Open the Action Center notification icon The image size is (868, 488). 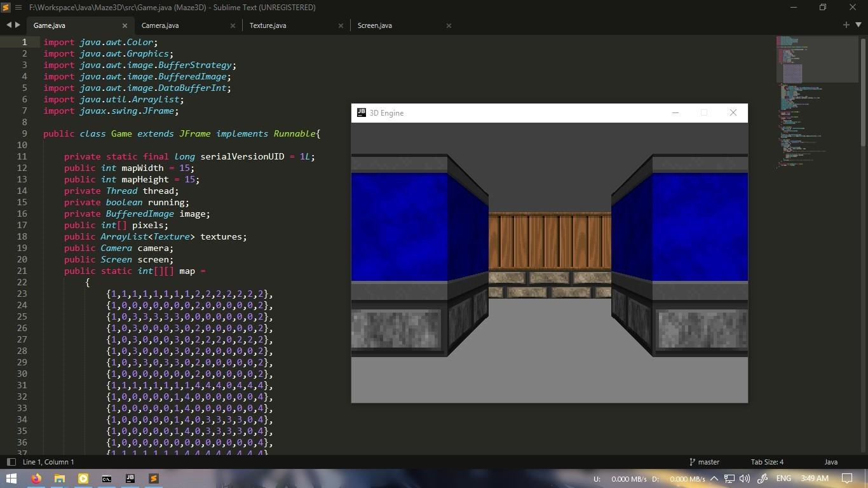pos(848,478)
